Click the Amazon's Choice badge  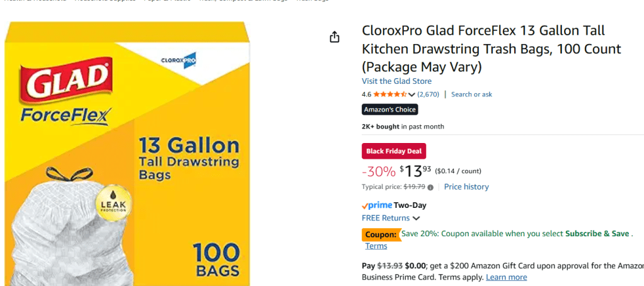point(389,110)
